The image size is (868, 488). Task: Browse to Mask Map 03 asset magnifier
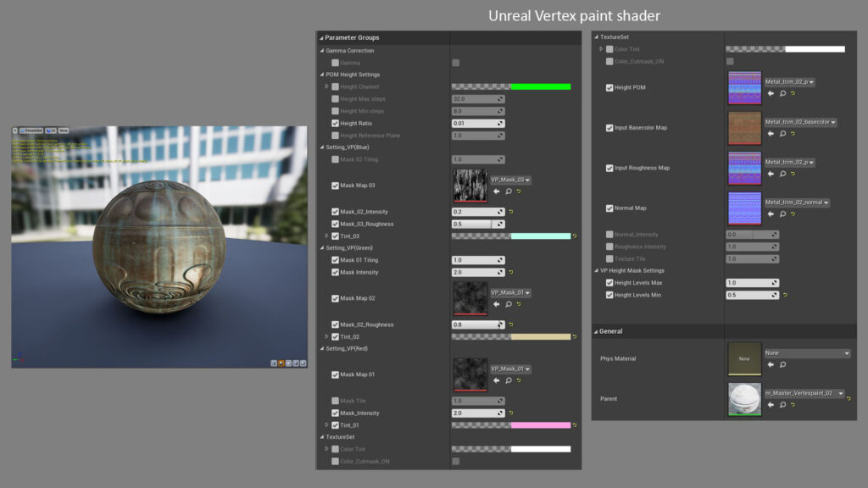click(x=509, y=191)
